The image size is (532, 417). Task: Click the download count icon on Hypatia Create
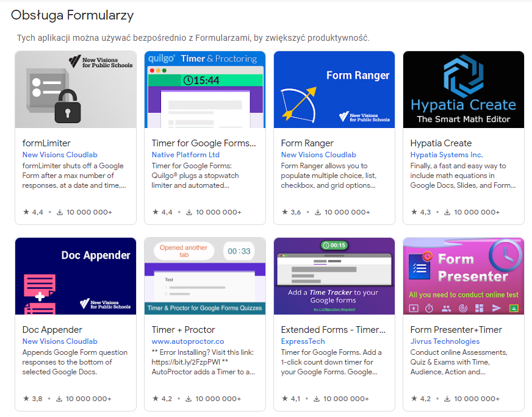(447, 212)
